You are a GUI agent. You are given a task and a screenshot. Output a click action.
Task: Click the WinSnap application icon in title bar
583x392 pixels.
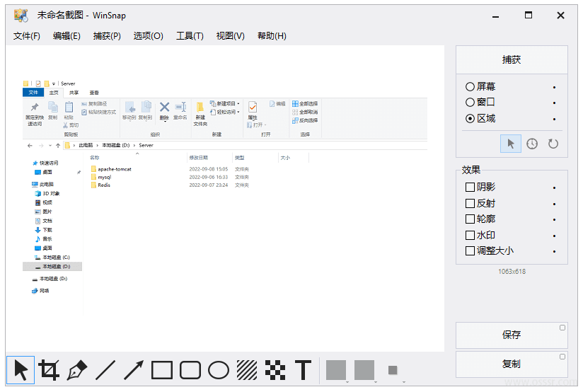click(21, 16)
